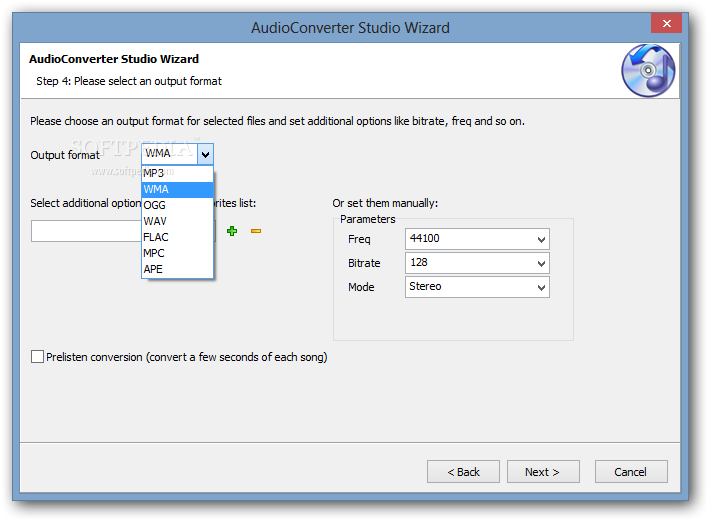Choose MP3 from the format list
Image resolution: width=709 pixels, height=521 pixels.
click(177, 173)
